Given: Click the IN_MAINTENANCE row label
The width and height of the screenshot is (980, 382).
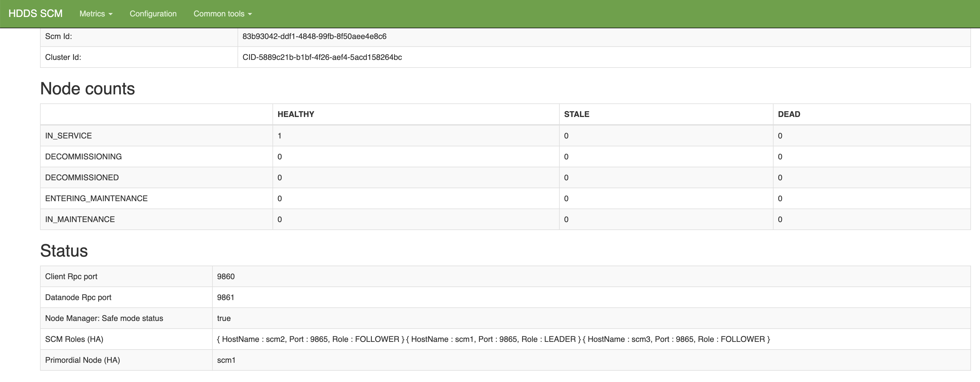Looking at the screenshot, I should (80, 219).
